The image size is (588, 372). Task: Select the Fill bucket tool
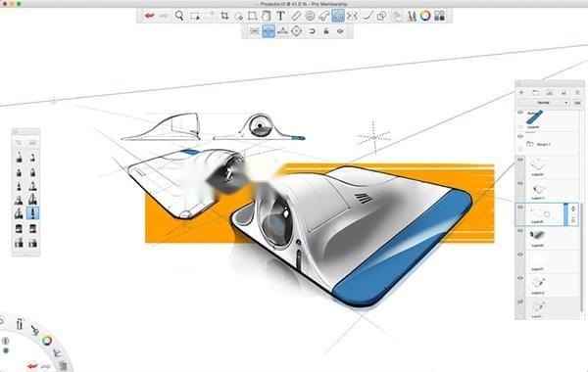click(266, 16)
